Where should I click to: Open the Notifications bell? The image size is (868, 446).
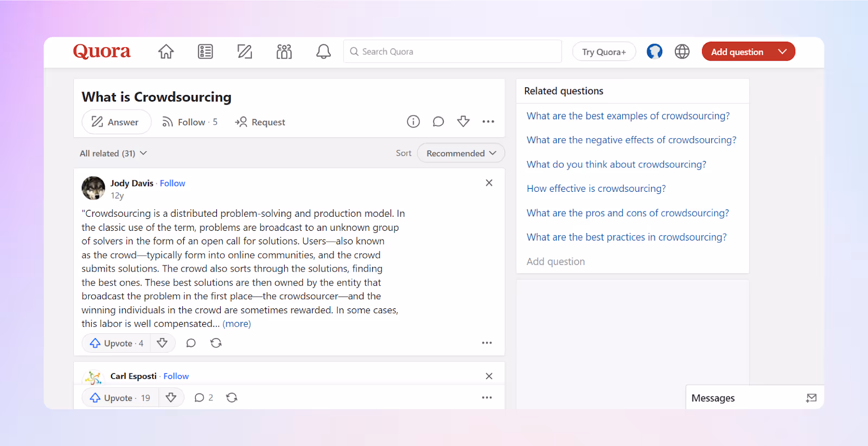click(x=323, y=51)
